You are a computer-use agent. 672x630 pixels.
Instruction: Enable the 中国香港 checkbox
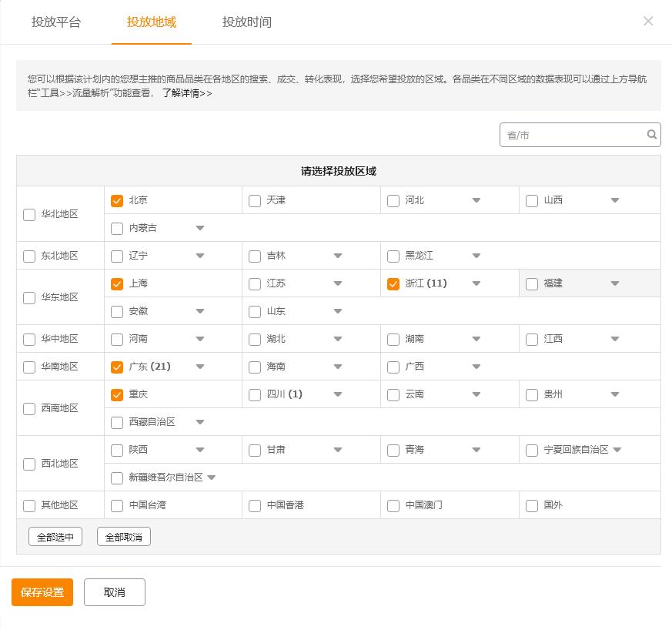coord(255,506)
